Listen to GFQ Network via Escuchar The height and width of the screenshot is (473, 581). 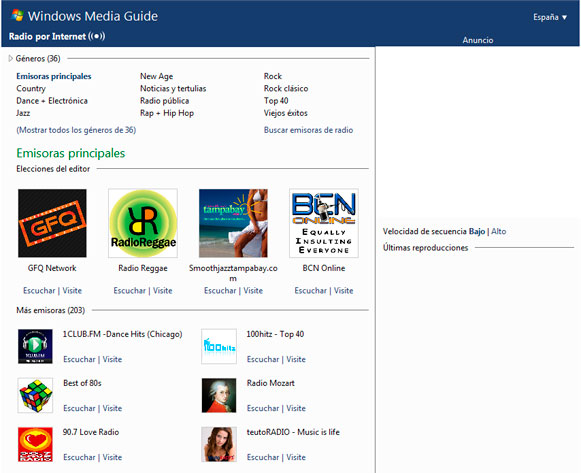click(39, 291)
